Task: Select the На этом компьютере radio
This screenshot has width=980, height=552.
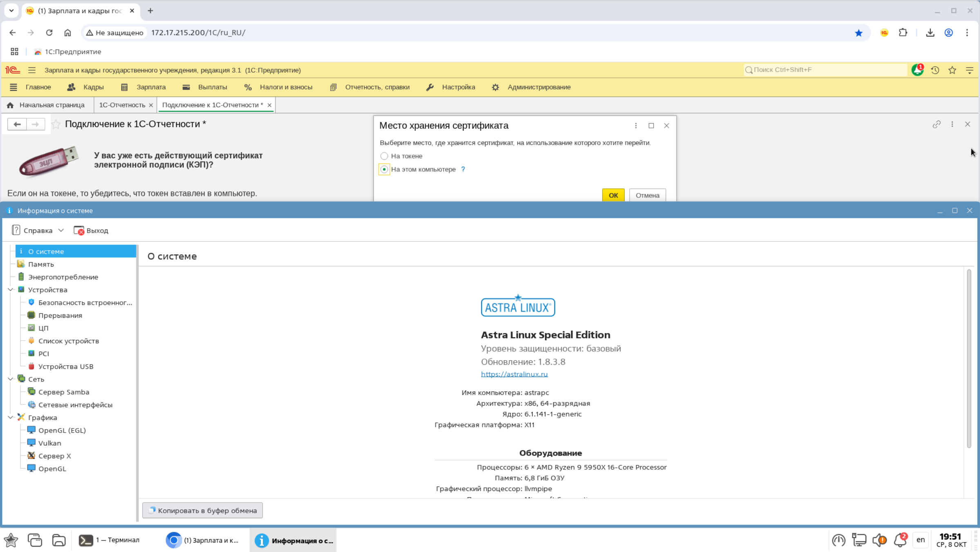Action: (x=384, y=169)
